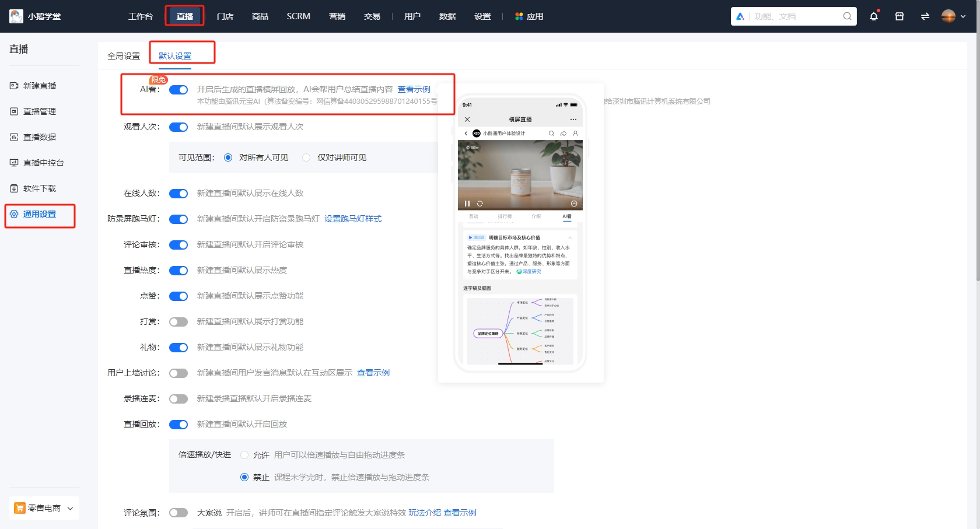Viewport: 980px width, 529px height.
Task: Click the search magnifier icon
Action: pyautogui.click(x=846, y=16)
